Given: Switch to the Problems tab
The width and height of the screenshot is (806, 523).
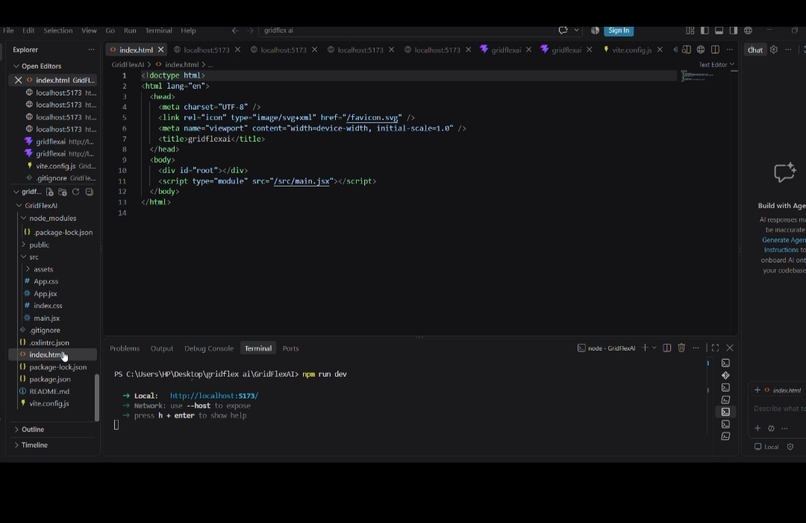Looking at the screenshot, I should (x=124, y=348).
